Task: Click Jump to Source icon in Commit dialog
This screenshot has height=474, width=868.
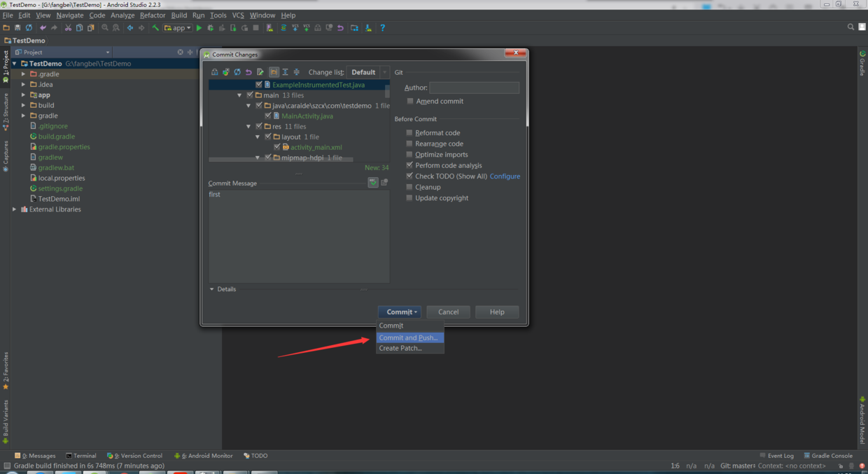Action: coord(260,72)
